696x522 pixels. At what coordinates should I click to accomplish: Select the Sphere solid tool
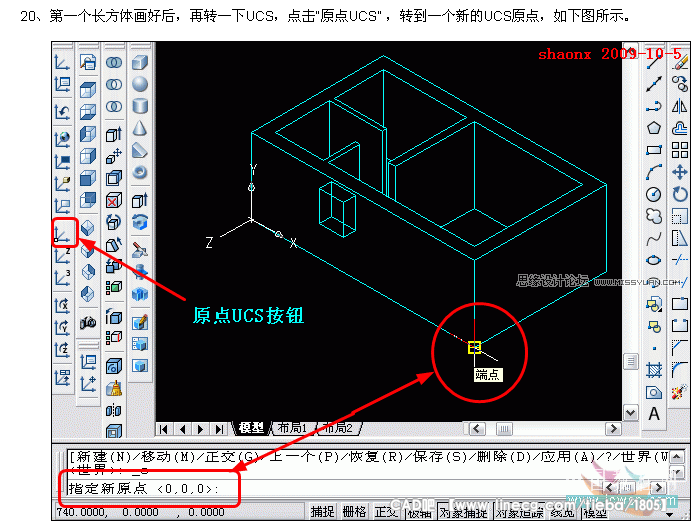(140, 84)
